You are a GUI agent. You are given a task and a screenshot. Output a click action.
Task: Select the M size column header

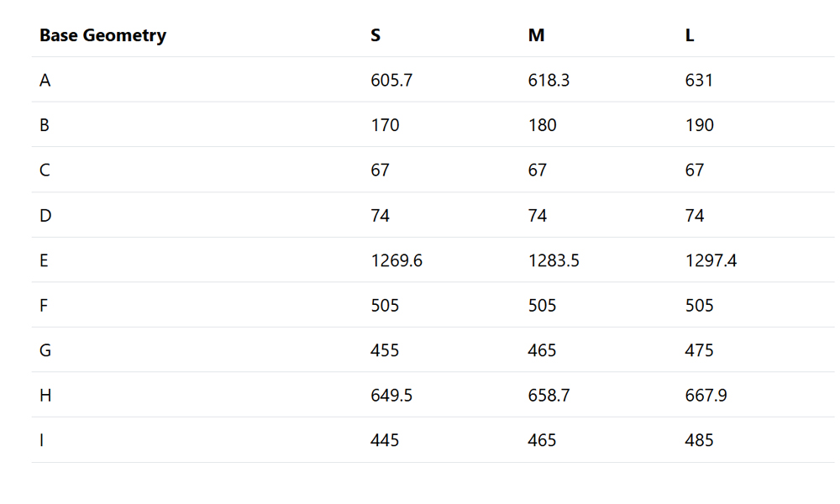[536, 35]
